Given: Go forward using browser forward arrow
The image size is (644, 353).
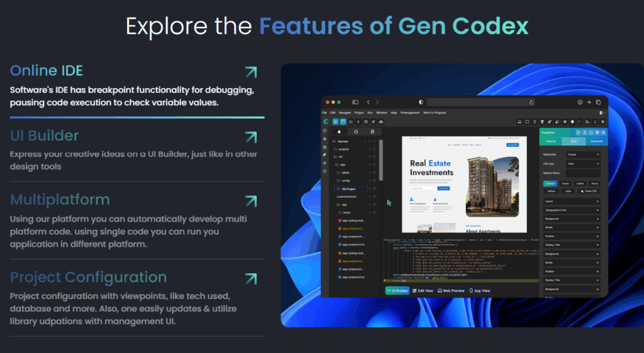Looking at the screenshot, I should (377, 102).
